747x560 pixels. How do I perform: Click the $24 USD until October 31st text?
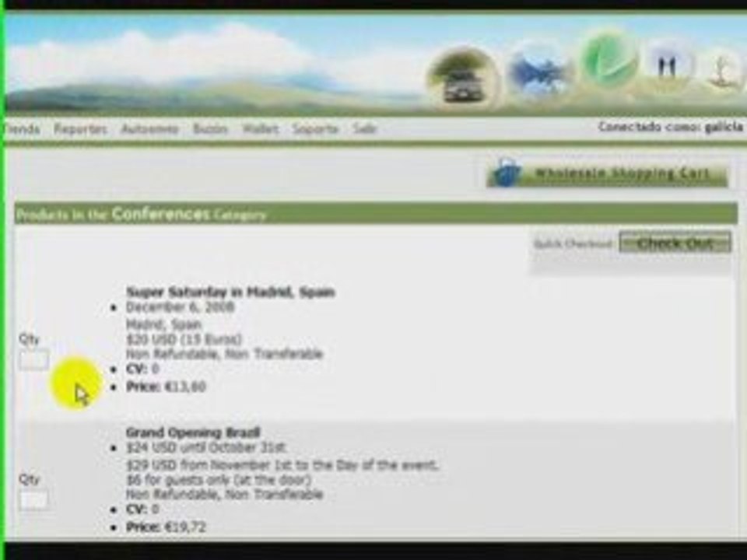pos(206,448)
